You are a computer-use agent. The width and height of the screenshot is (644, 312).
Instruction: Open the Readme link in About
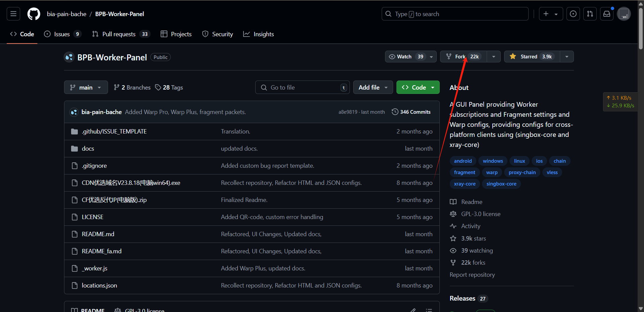click(466, 202)
